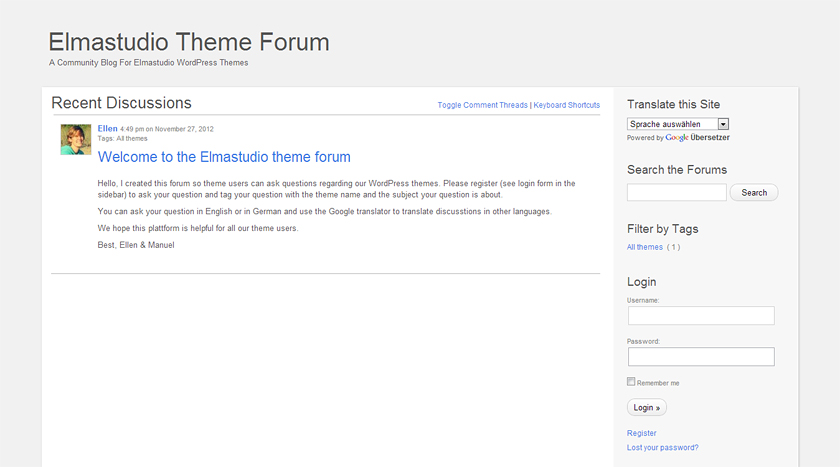Open the Lost your password? link
The width and height of the screenshot is (840, 467).
(663, 447)
